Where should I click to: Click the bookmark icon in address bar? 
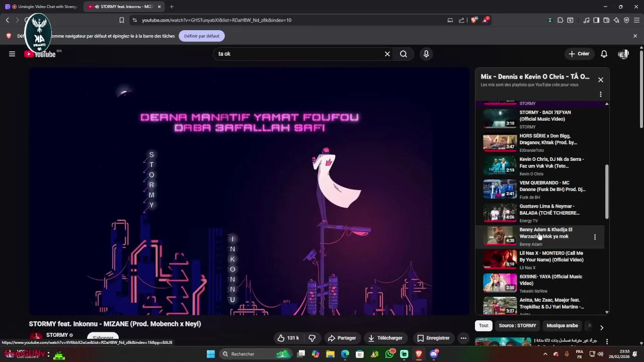(x=122, y=20)
